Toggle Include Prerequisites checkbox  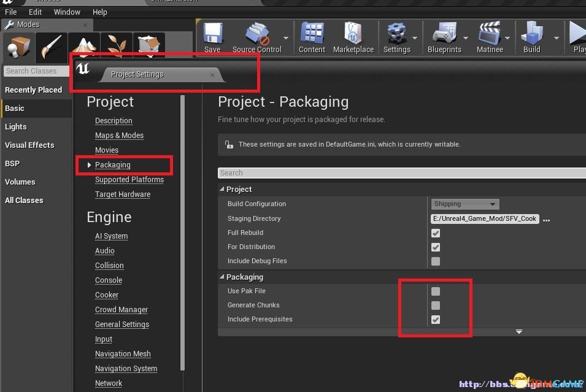pos(436,320)
